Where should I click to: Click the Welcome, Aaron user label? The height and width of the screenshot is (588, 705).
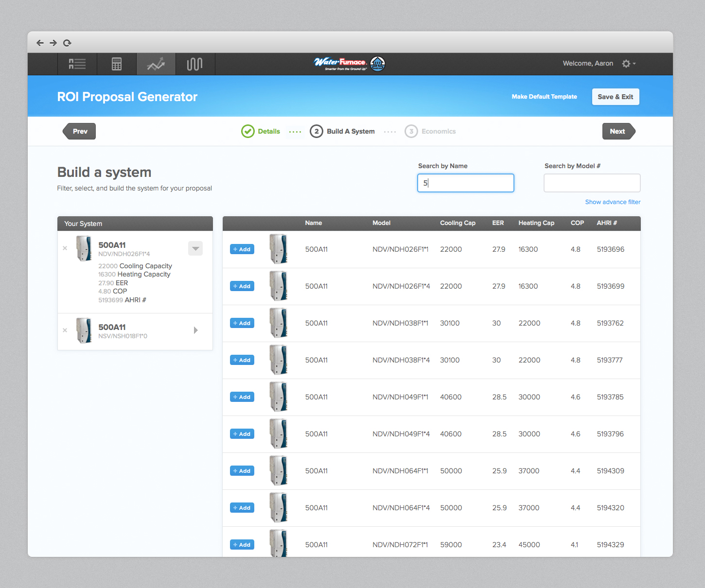(x=588, y=64)
